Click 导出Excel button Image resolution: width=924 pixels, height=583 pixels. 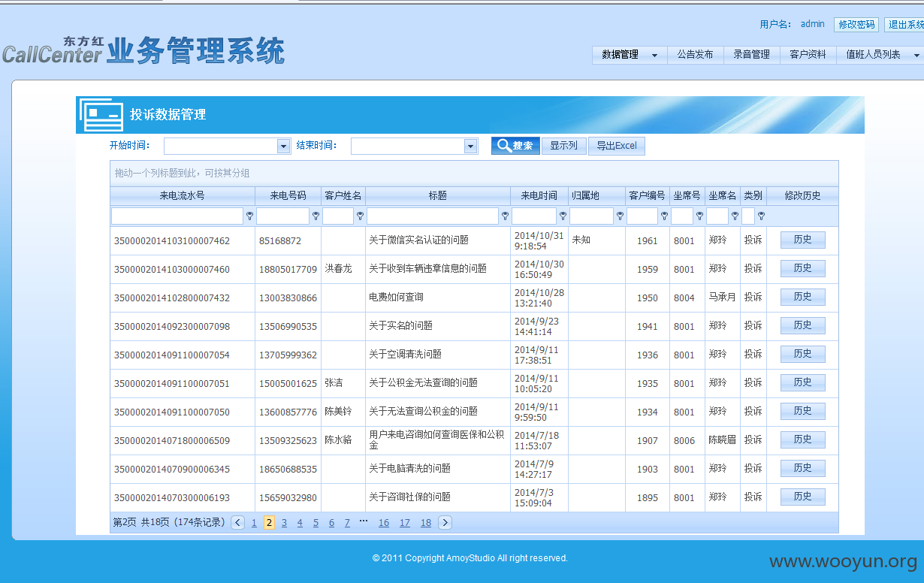616,146
